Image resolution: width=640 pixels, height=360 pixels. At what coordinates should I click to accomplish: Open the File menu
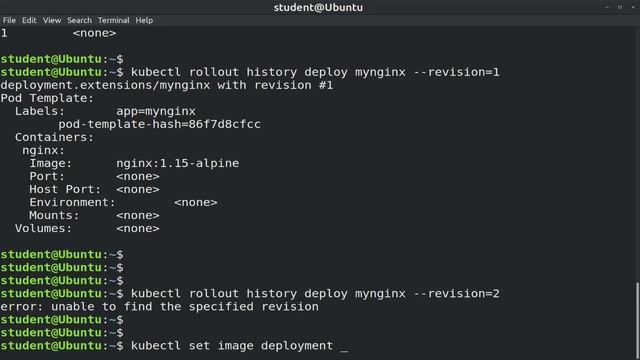point(9,20)
